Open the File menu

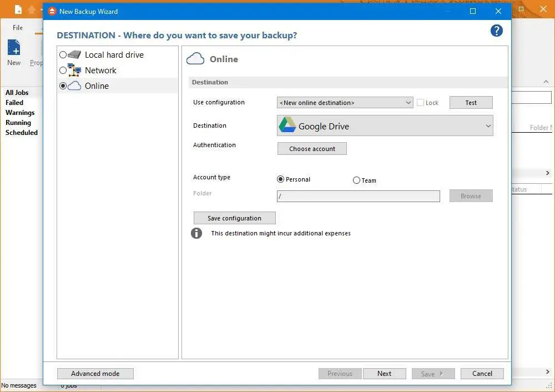tap(18, 28)
